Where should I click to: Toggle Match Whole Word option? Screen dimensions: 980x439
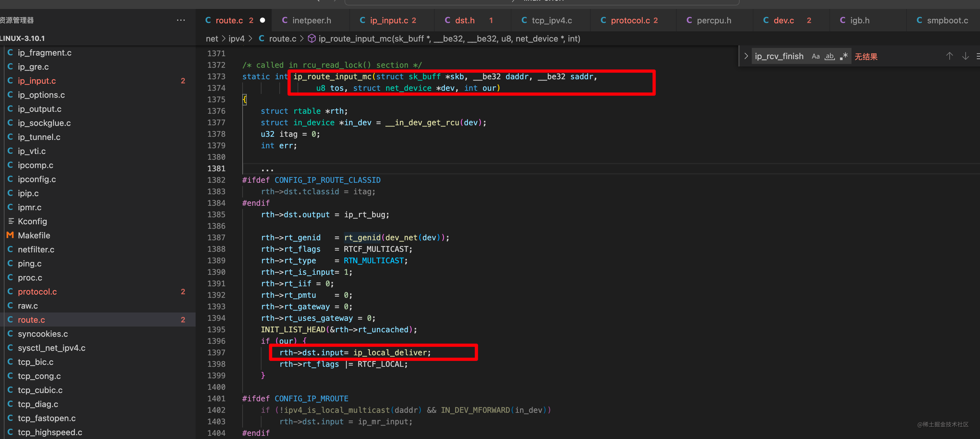[829, 56]
